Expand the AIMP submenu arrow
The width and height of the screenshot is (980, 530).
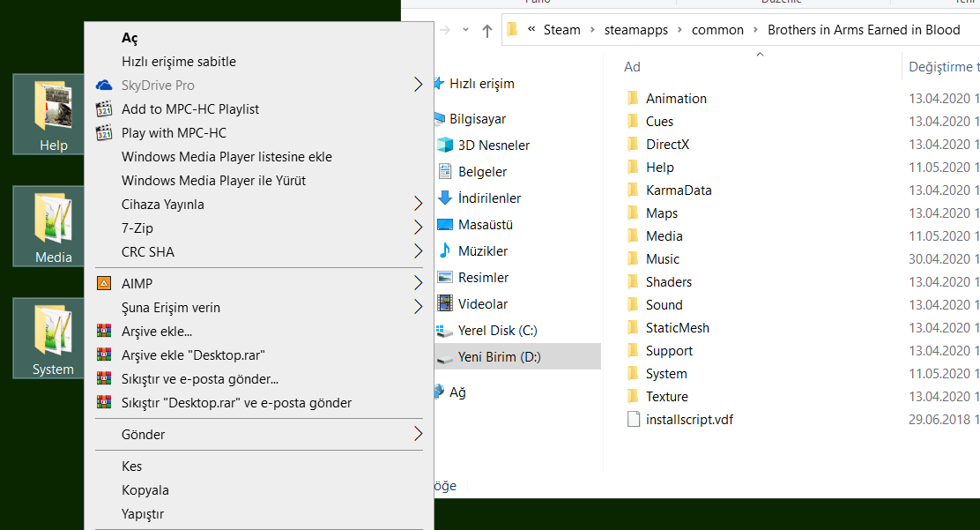418,283
